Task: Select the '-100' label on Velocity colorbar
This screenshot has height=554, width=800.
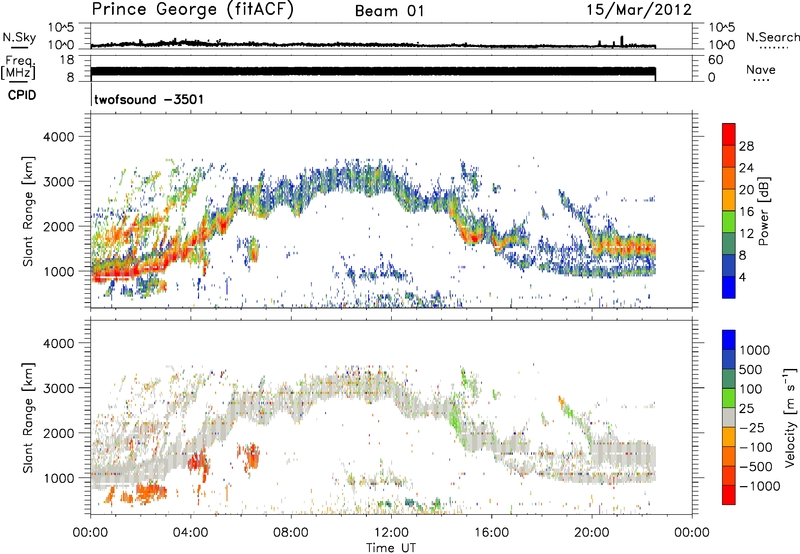Action: coord(755,447)
